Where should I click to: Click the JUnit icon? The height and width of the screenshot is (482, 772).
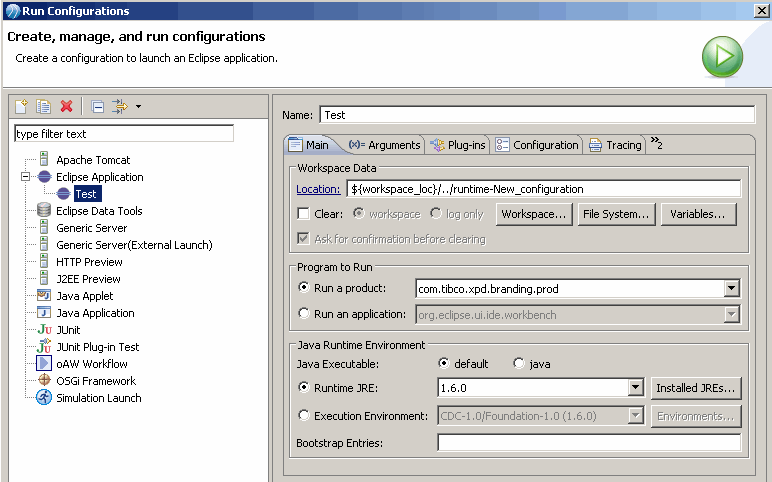(x=44, y=329)
